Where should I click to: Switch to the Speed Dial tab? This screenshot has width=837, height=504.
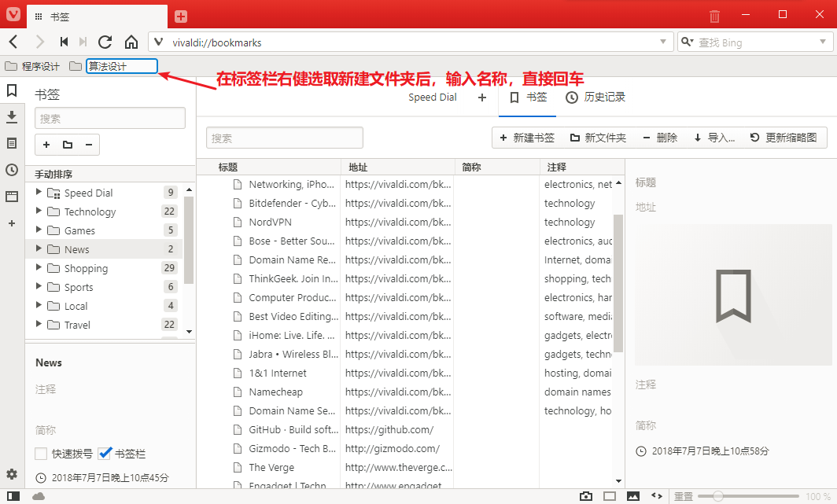(432, 97)
